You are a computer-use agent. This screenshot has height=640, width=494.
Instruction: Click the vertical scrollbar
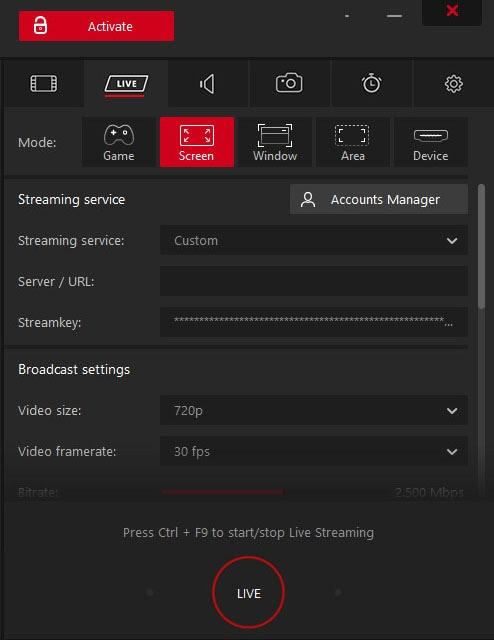click(482, 247)
